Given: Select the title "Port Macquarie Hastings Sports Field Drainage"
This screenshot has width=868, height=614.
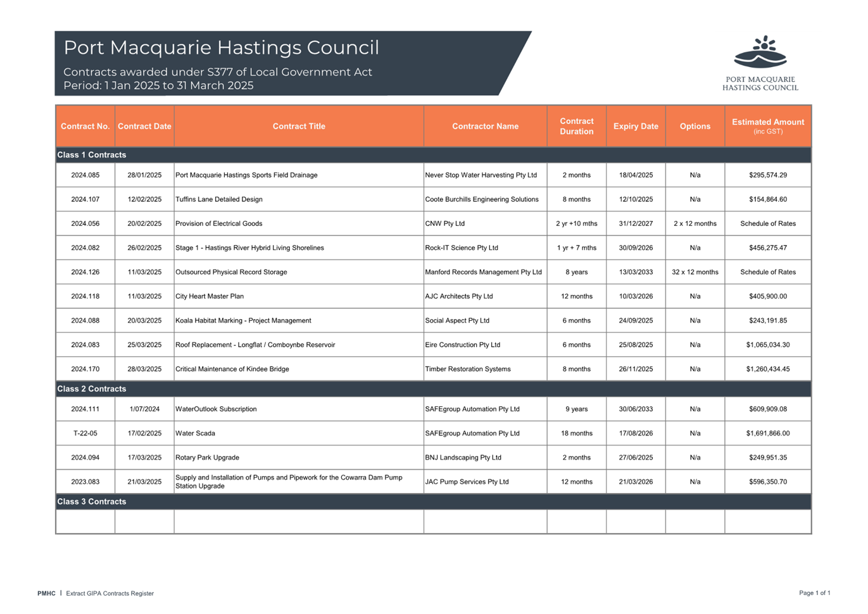Looking at the screenshot, I should 246,175.
